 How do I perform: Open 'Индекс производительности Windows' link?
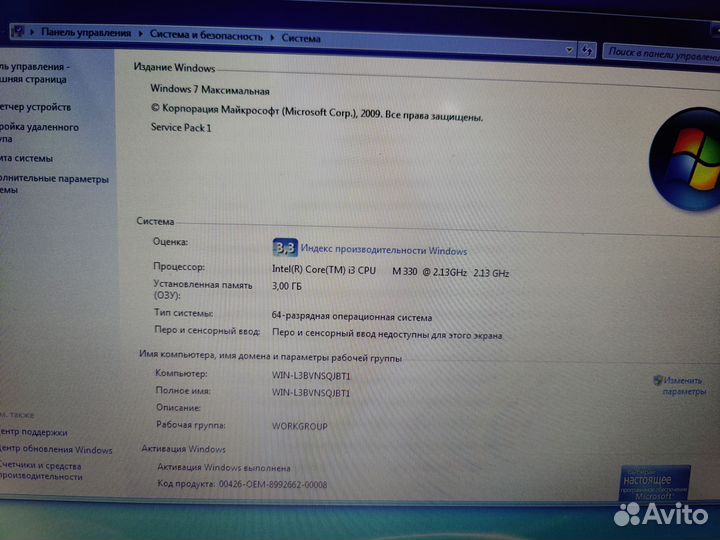tap(384, 250)
